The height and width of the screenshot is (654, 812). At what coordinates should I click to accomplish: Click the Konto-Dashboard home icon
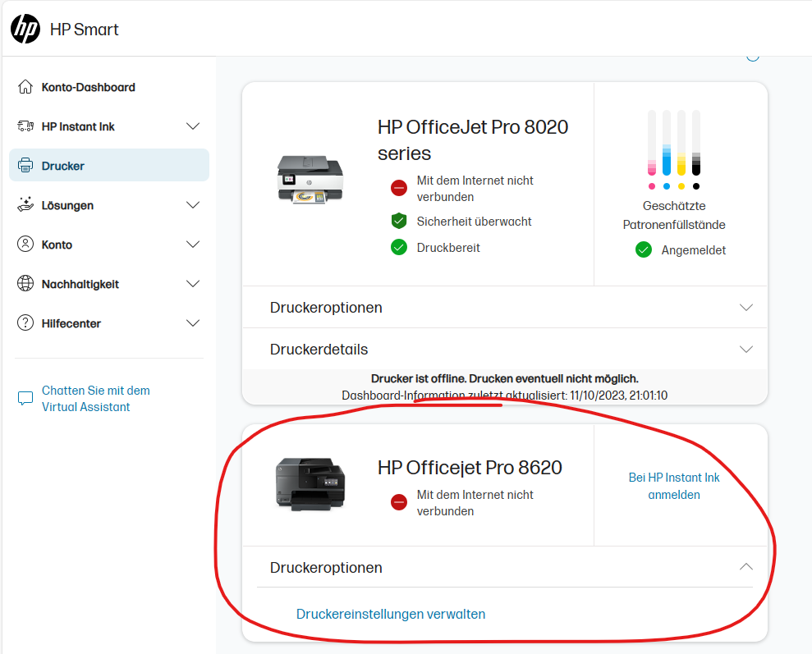pyautogui.click(x=25, y=87)
